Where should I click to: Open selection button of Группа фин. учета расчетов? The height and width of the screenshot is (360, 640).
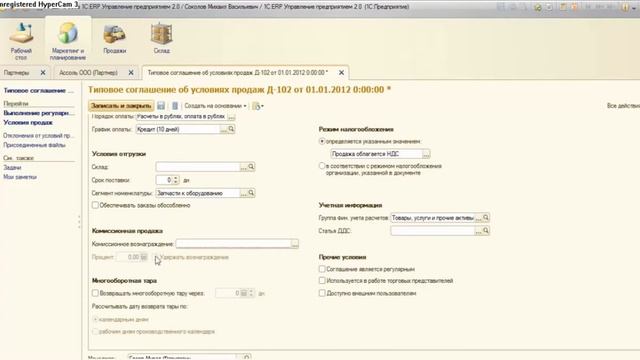[x=478, y=218]
